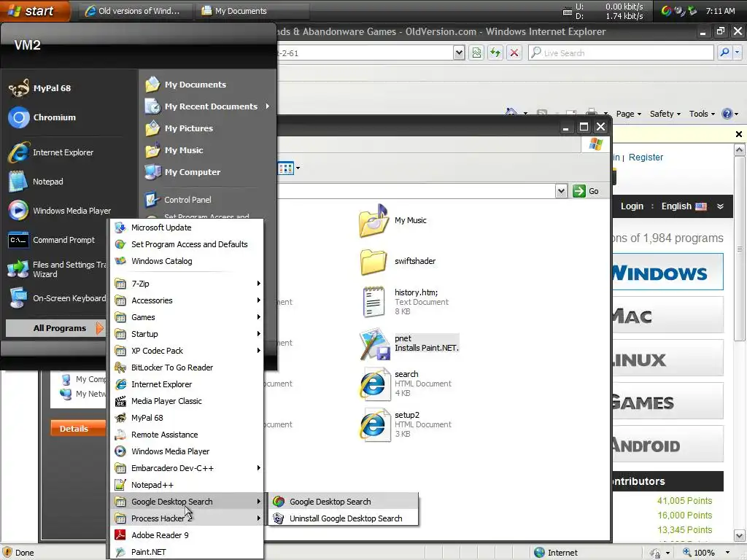Select Uninstall Google Desktop Search

point(344,518)
